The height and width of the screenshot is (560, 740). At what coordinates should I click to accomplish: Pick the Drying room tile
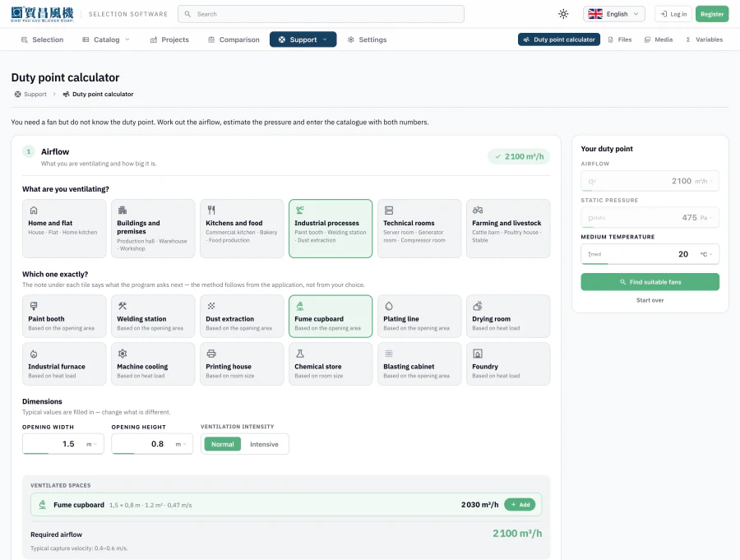508,317
